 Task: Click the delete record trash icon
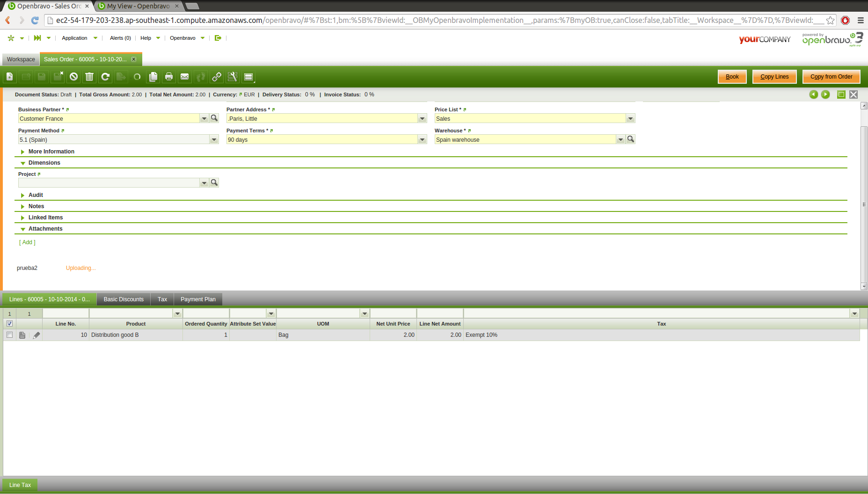click(89, 77)
